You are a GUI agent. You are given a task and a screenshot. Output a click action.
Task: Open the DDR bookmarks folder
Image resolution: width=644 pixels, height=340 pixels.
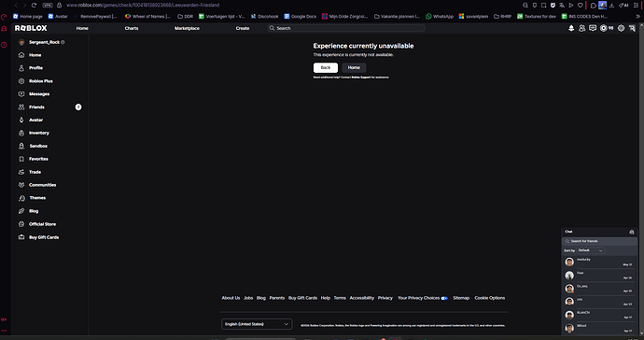coord(185,17)
